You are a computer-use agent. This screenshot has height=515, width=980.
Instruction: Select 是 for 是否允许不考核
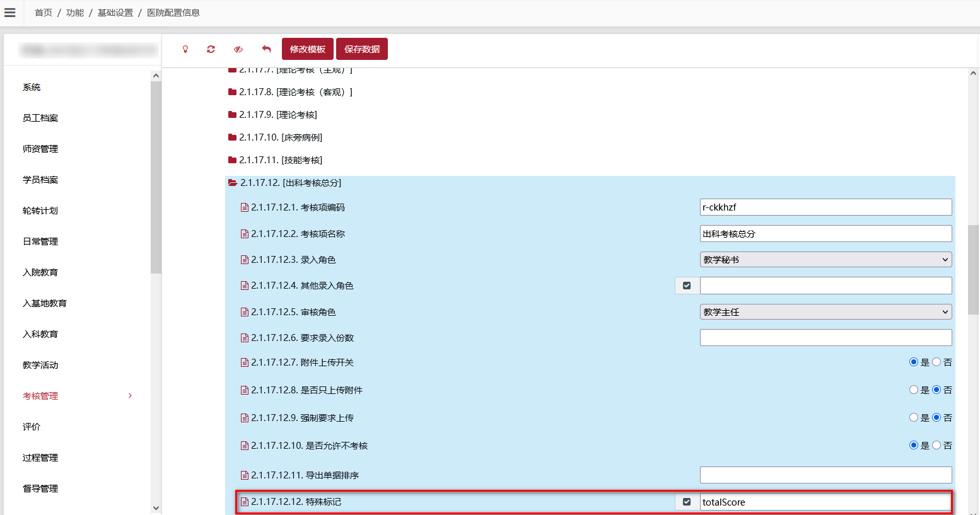[914, 446]
